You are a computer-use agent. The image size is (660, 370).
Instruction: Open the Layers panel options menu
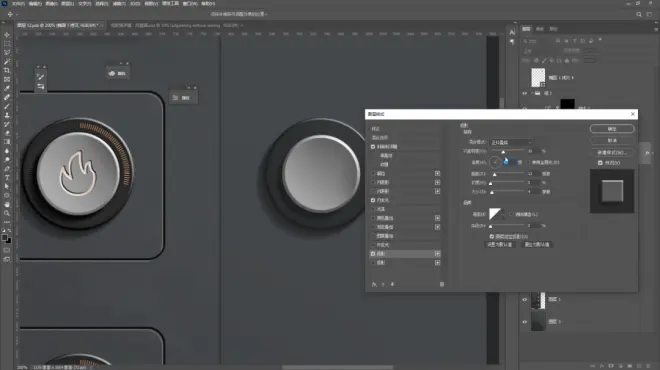(x=656, y=29)
